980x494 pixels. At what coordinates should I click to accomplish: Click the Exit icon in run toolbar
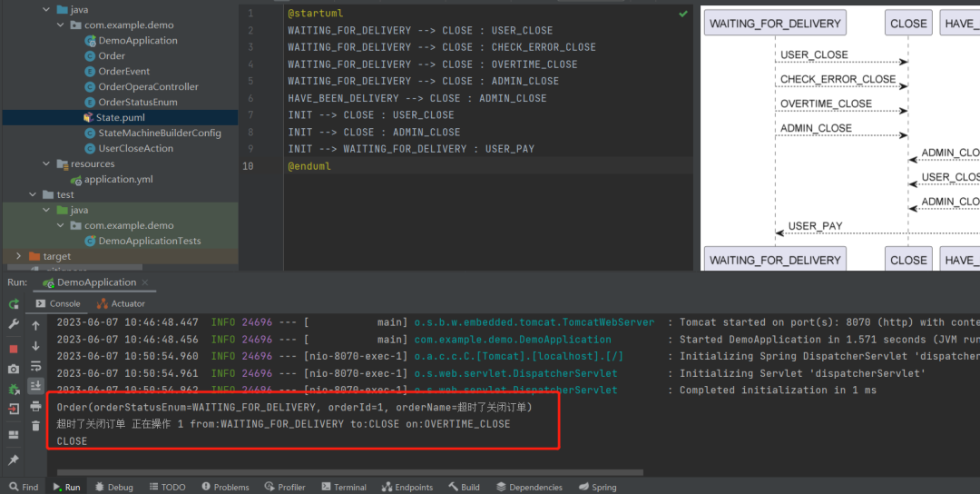click(x=14, y=409)
